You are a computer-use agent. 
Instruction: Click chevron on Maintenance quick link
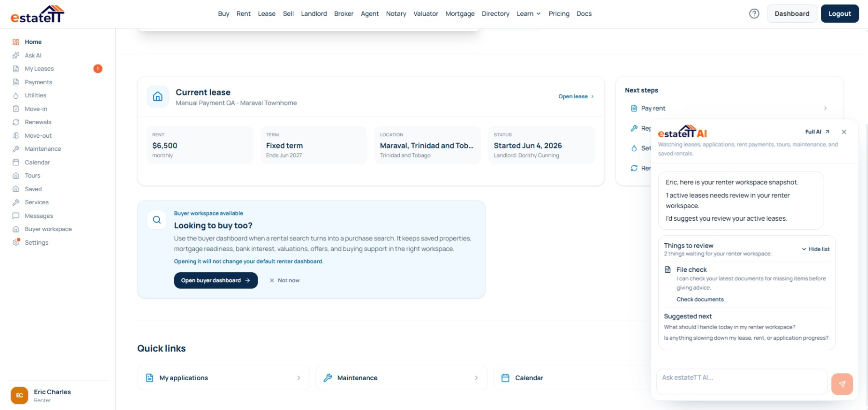(476, 378)
